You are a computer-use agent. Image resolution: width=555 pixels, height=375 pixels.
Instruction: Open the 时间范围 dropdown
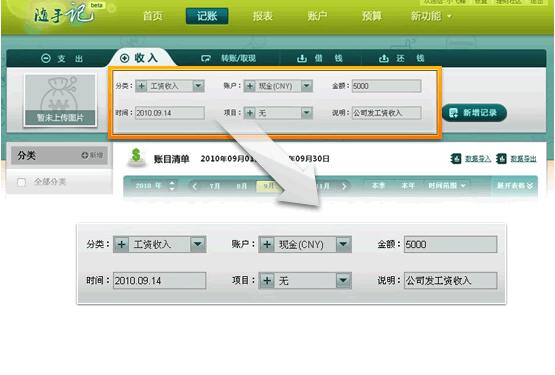[x=447, y=186]
